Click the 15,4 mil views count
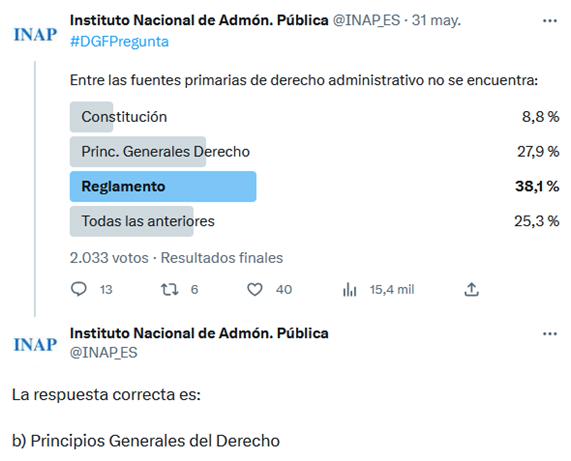Image resolution: width=571 pixels, height=461 pixels. (x=392, y=290)
